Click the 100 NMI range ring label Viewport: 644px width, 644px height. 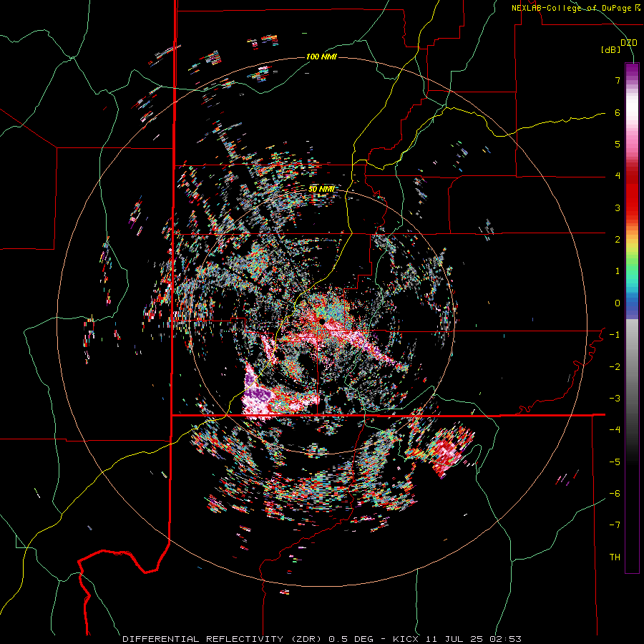pos(321,57)
